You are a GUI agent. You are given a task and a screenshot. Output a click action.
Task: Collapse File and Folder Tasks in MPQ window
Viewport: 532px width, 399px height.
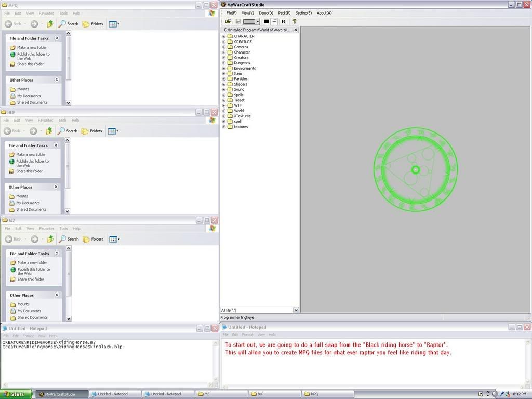click(57, 38)
